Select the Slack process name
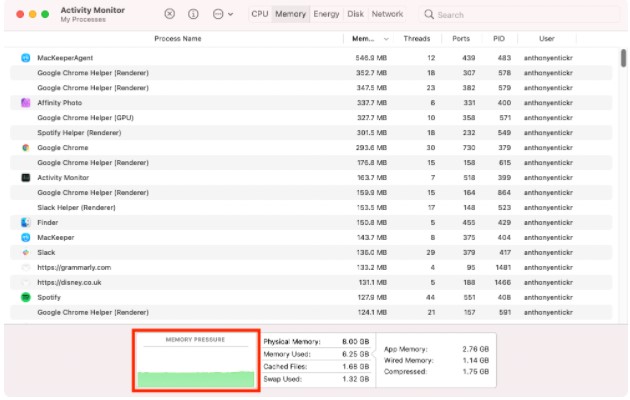The width and height of the screenshot is (630, 400). click(x=46, y=253)
